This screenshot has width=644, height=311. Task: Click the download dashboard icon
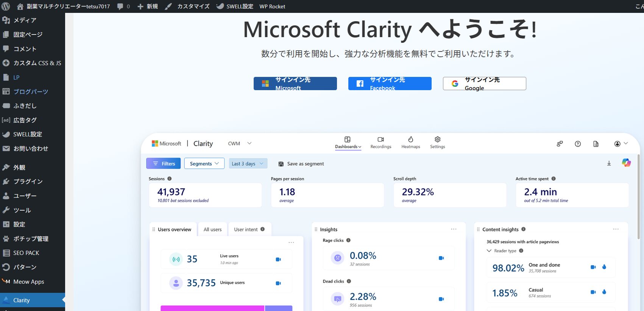coord(609,163)
